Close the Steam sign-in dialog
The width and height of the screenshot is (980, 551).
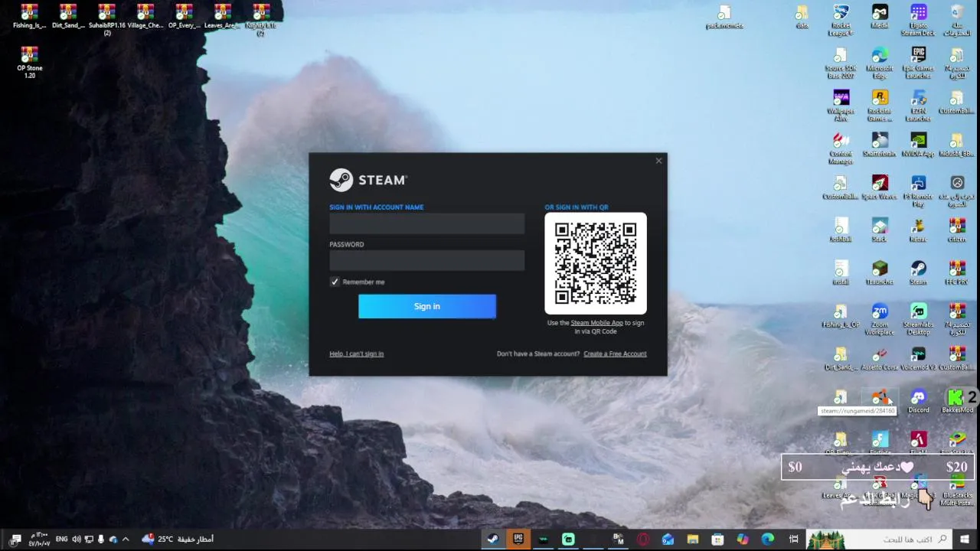[658, 161]
